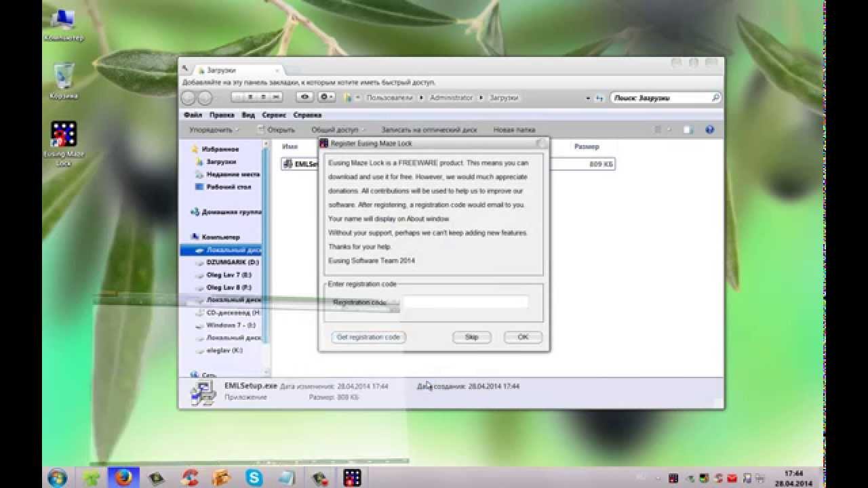Click the EMLSetup.exe icon in details pane
The width and height of the screenshot is (868, 488).
tap(203, 392)
